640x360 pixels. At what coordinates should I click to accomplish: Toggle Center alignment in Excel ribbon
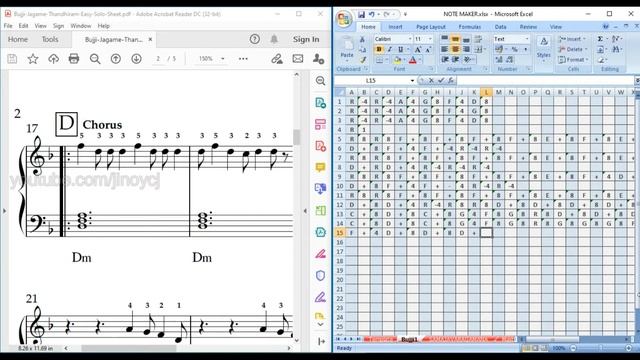pos(455,49)
